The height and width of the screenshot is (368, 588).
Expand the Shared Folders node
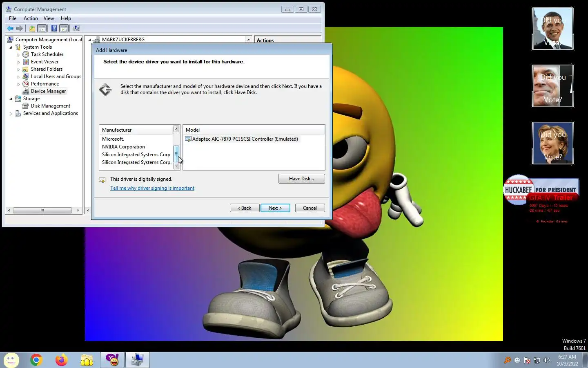point(18,69)
